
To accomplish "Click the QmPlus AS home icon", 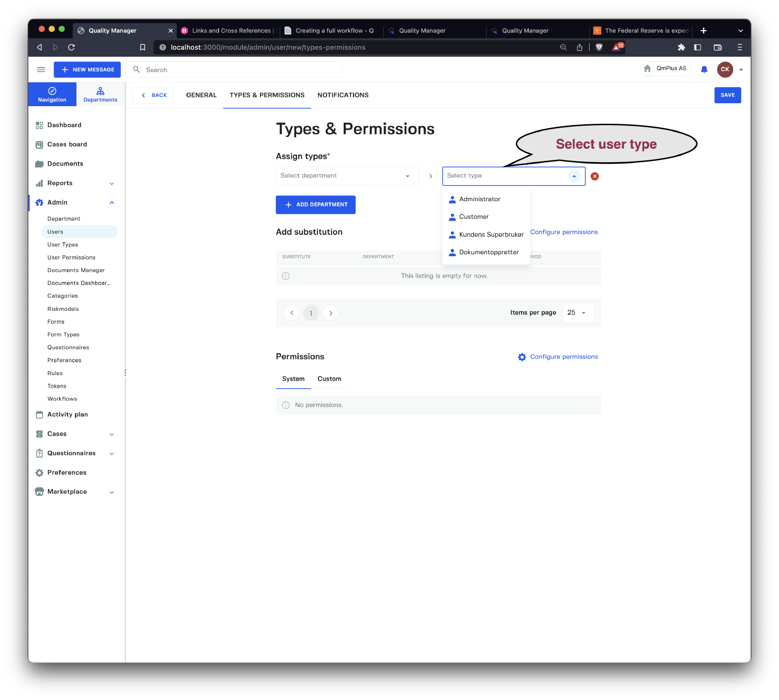I will coord(648,69).
